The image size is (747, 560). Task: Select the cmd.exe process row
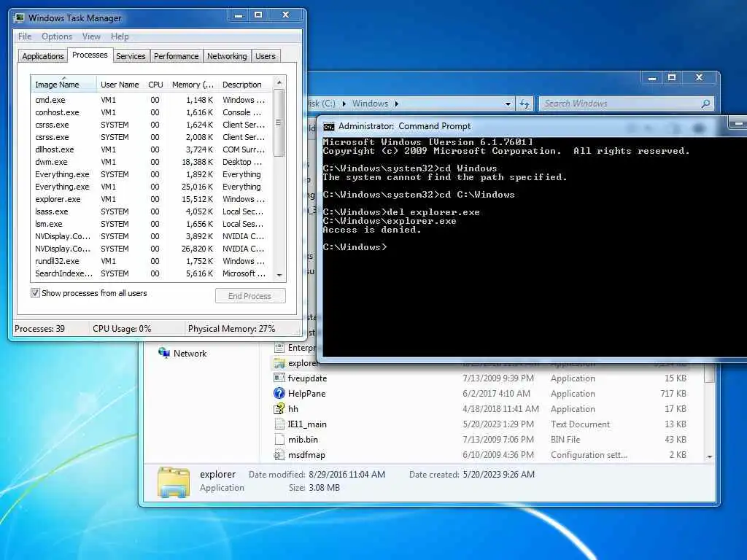[152, 100]
